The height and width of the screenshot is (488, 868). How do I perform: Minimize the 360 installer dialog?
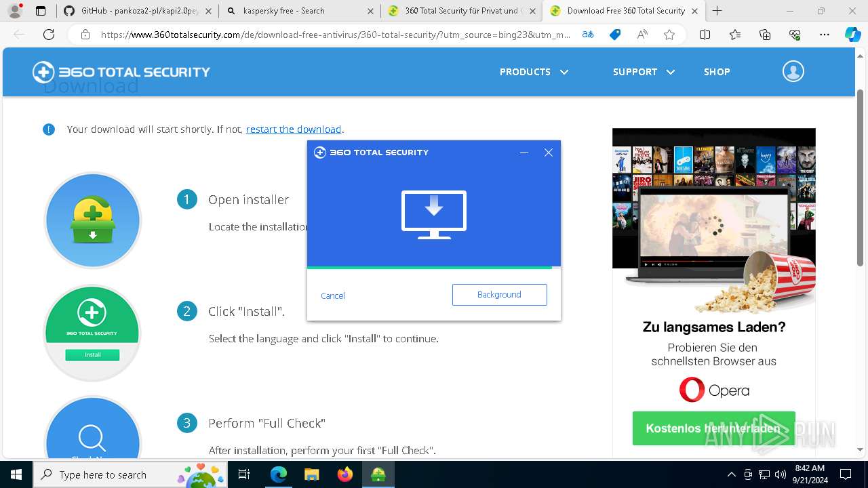tap(524, 152)
